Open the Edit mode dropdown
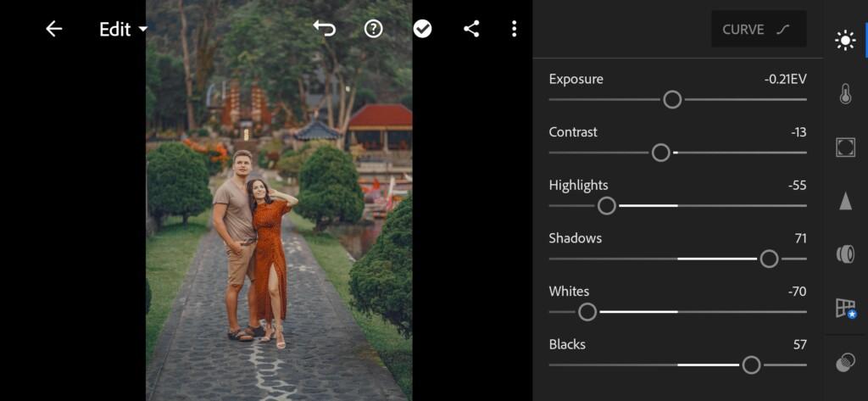Viewport: 868px width, 401px height. (124, 29)
